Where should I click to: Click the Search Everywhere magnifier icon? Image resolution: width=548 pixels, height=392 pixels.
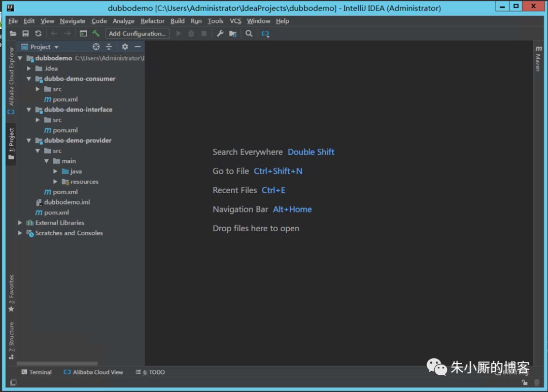pos(249,33)
